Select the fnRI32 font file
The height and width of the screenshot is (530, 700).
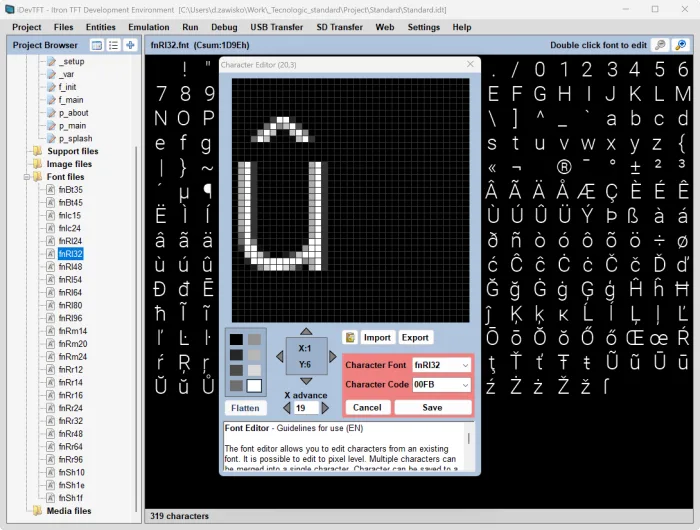point(71,254)
